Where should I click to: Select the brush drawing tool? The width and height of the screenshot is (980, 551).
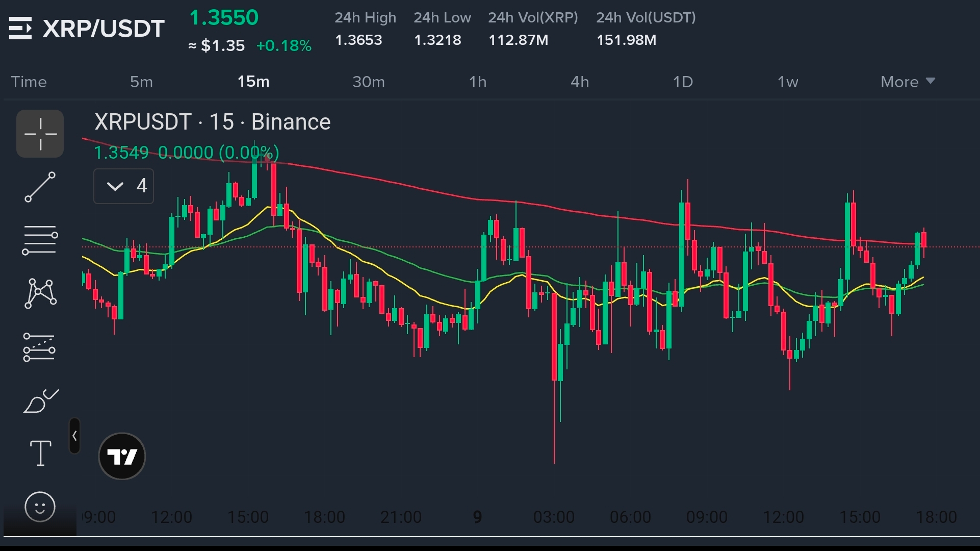(40, 401)
